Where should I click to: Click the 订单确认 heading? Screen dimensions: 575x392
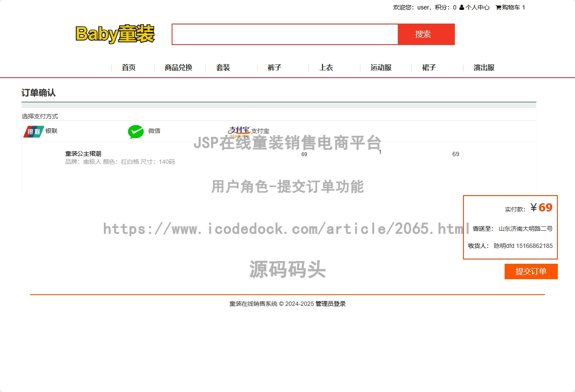(39, 93)
